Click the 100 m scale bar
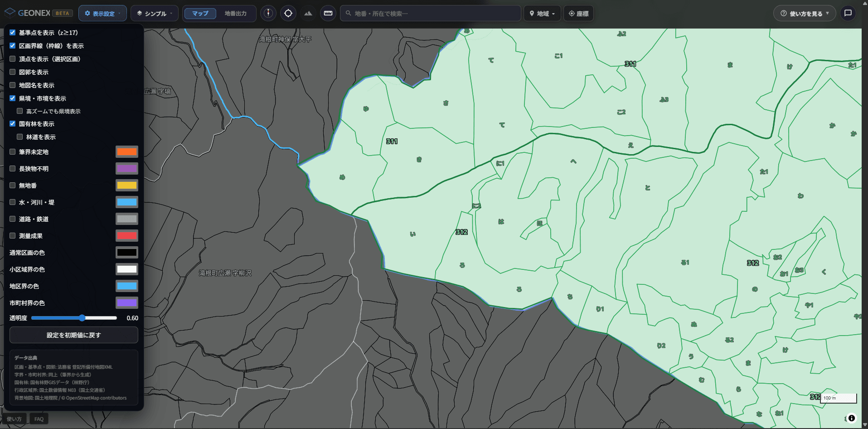Screen dimensions: 868x429 [839, 398]
